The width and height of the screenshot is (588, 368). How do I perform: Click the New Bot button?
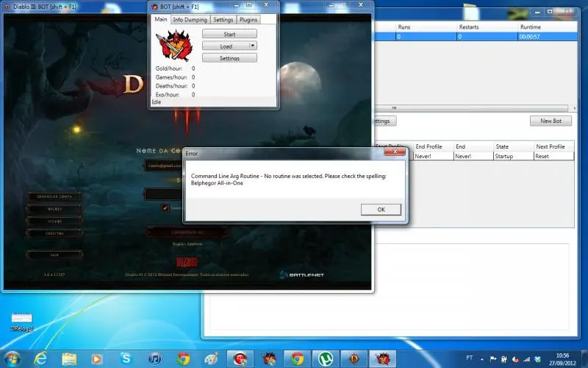coord(551,121)
